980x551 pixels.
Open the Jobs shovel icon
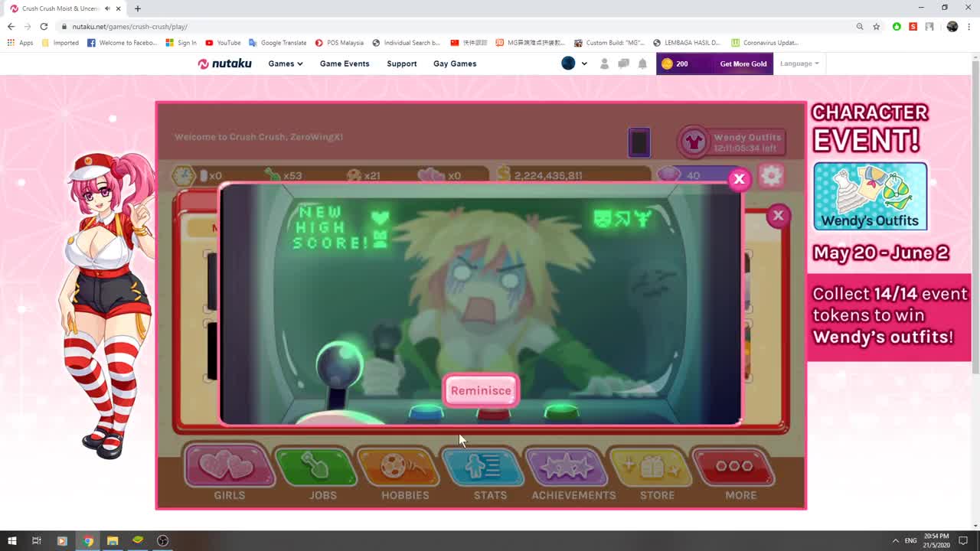(315, 465)
